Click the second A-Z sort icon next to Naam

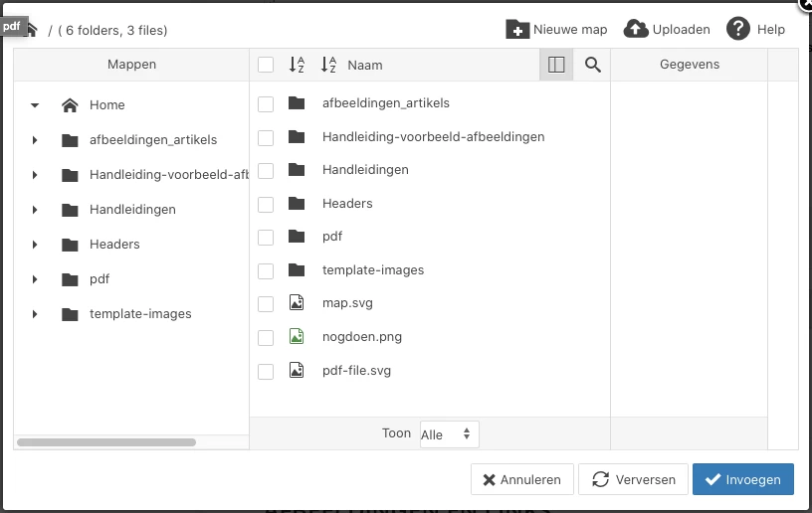(x=328, y=65)
